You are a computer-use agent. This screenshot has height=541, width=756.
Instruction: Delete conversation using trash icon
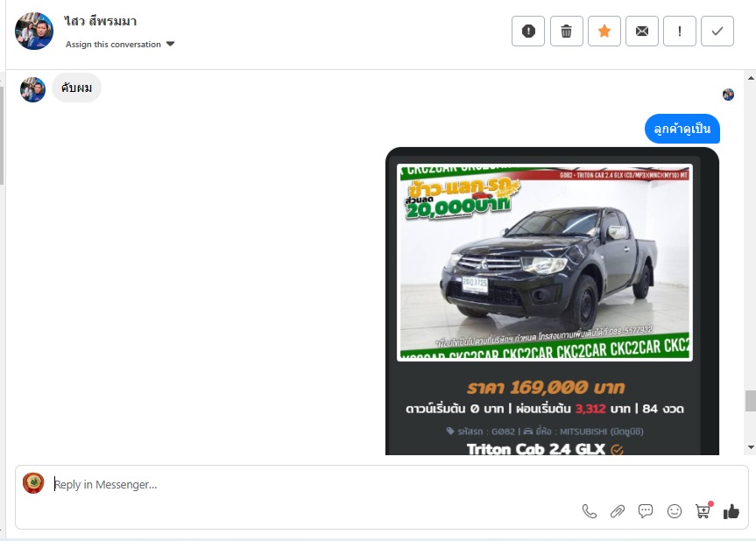point(566,32)
